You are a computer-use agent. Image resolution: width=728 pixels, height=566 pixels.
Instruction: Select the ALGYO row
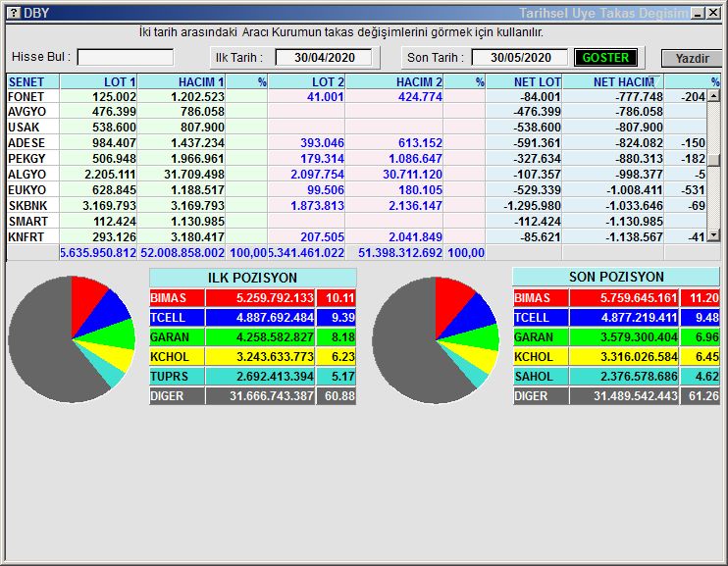point(356,175)
